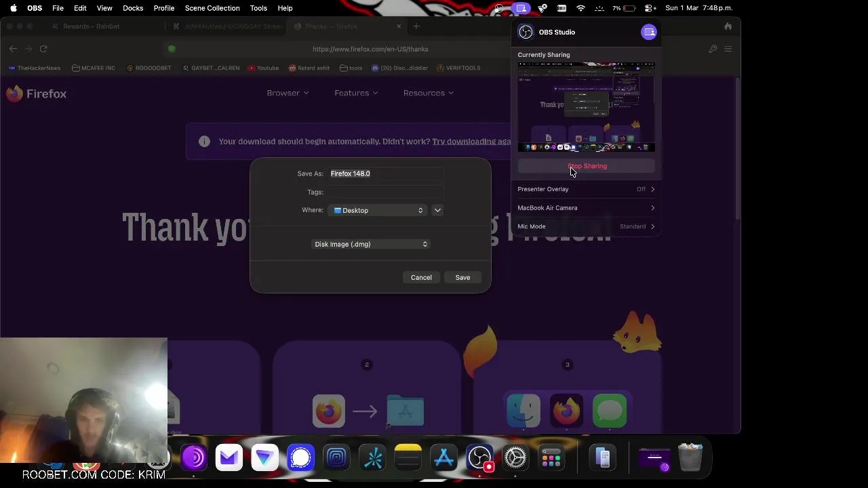Open Launchpad apps grid from the dock
This screenshot has height=488, width=868.
tap(551, 458)
